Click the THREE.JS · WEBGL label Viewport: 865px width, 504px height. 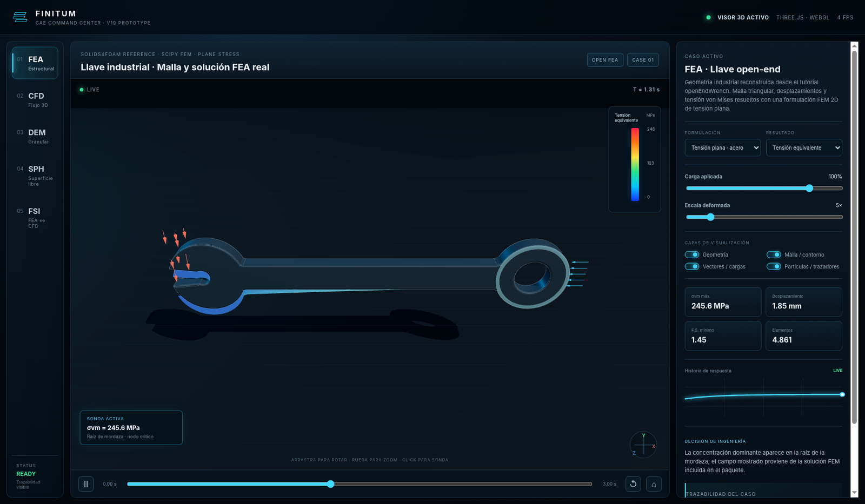803,17
